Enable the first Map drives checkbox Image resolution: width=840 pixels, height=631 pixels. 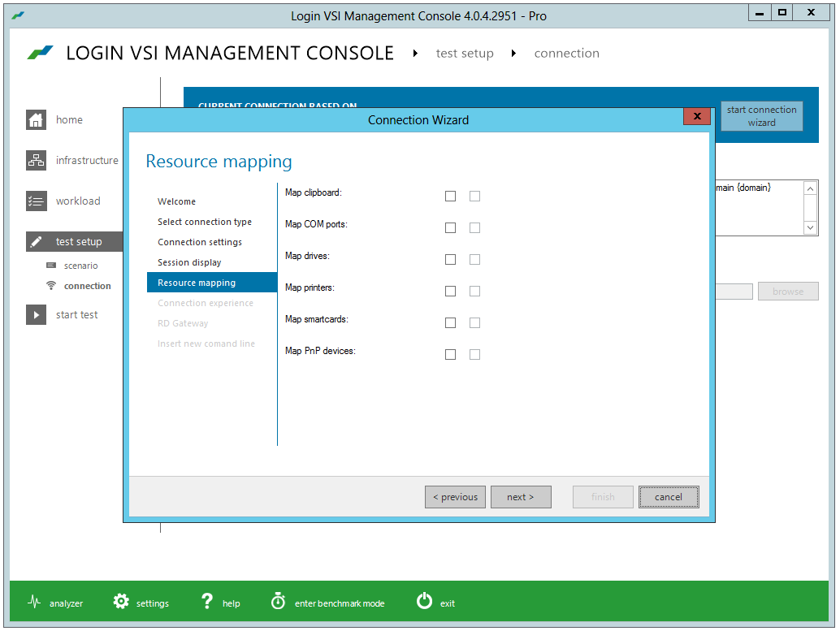[x=451, y=259]
